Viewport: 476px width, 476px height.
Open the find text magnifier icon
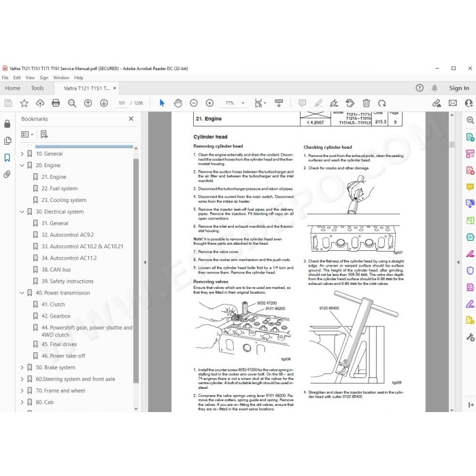coord(72,103)
